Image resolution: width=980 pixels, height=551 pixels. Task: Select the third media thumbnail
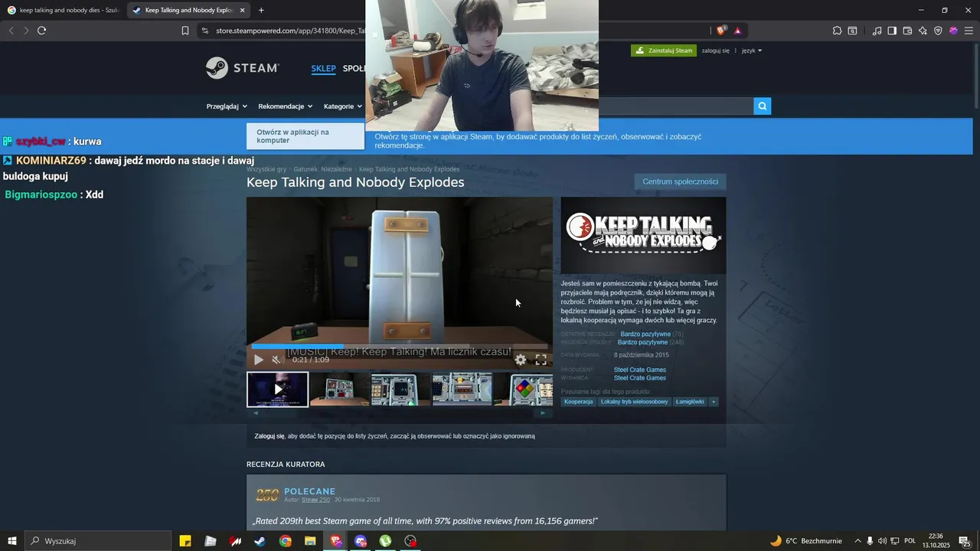(x=401, y=390)
